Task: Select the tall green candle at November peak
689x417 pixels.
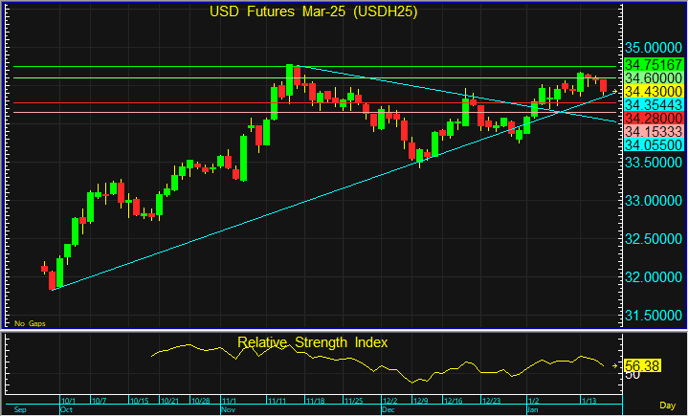Action: [x=289, y=78]
